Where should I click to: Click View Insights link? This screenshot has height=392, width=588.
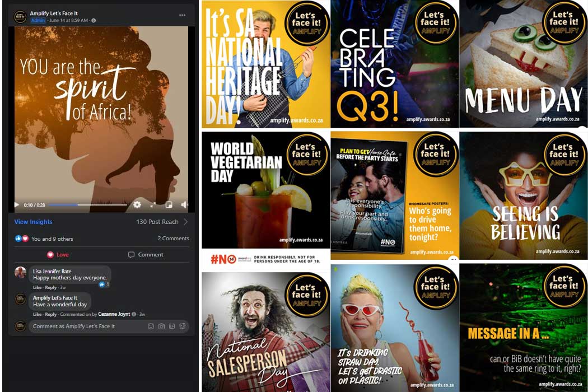coord(33,222)
